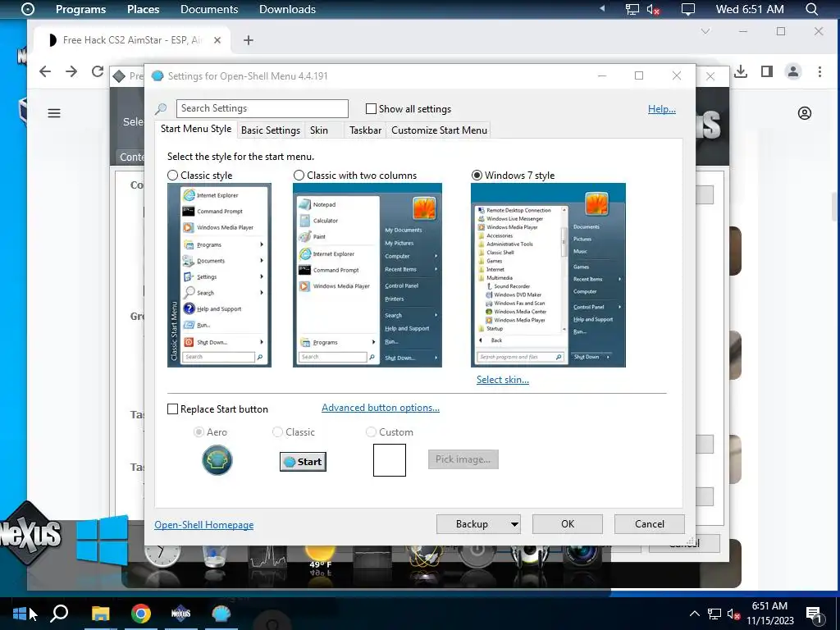Switch to Start Menu Style tab
Screen dimensions: 840x630
[x=196, y=129]
